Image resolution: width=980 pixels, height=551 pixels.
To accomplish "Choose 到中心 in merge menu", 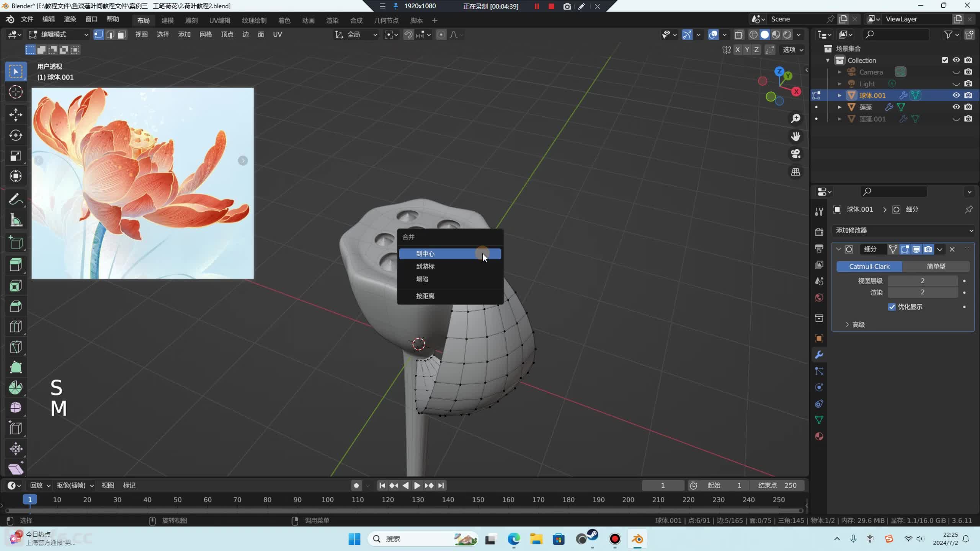I will click(x=450, y=254).
